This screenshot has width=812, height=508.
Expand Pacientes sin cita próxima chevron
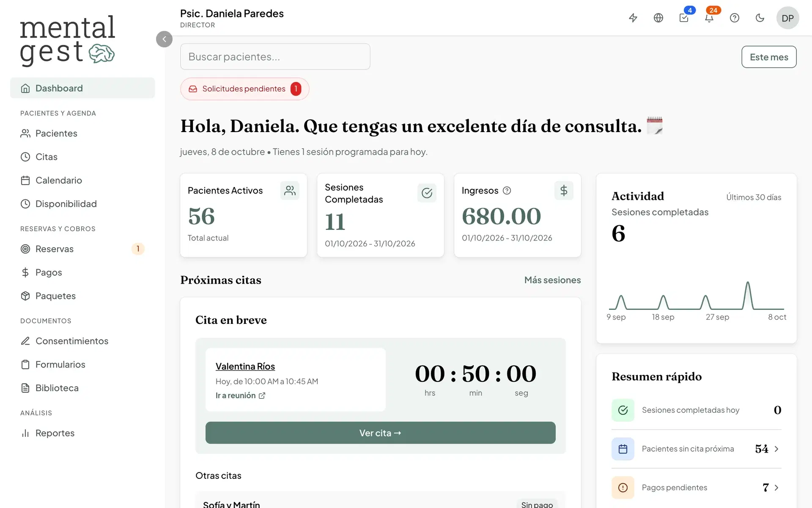click(x=776, y=449)
